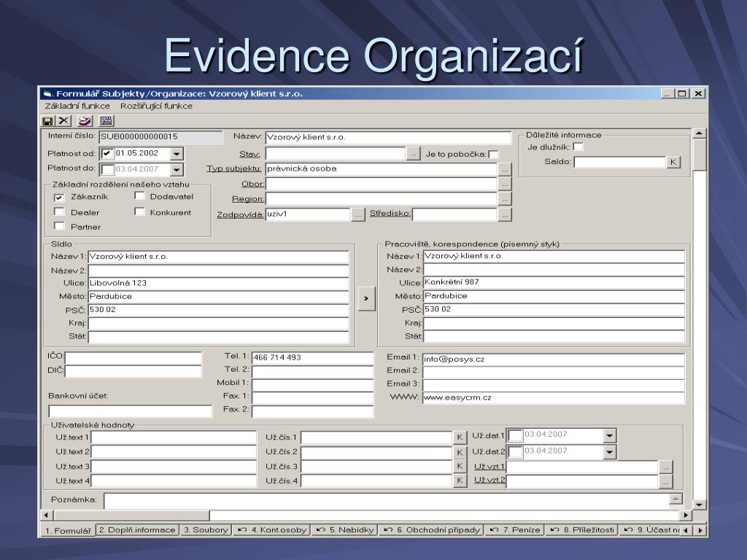Check the Je to pobočka checkbox
Viewport: 747px width, 560px height.
(x=494, y=155)
